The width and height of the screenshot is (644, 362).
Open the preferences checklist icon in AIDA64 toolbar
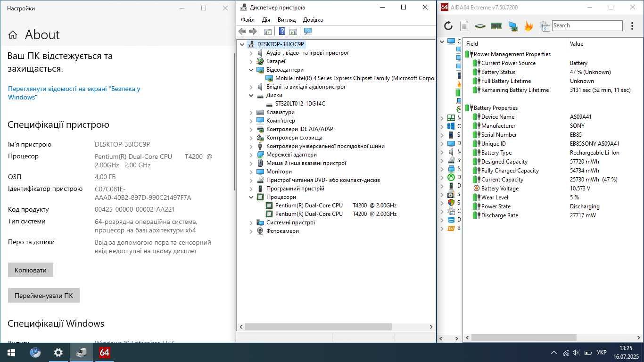click(x=545, y=26)
